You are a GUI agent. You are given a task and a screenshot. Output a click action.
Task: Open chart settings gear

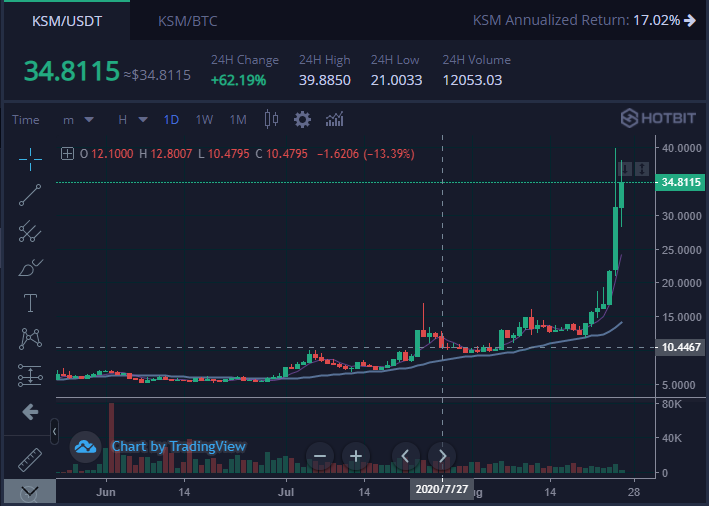pos(302,120)
